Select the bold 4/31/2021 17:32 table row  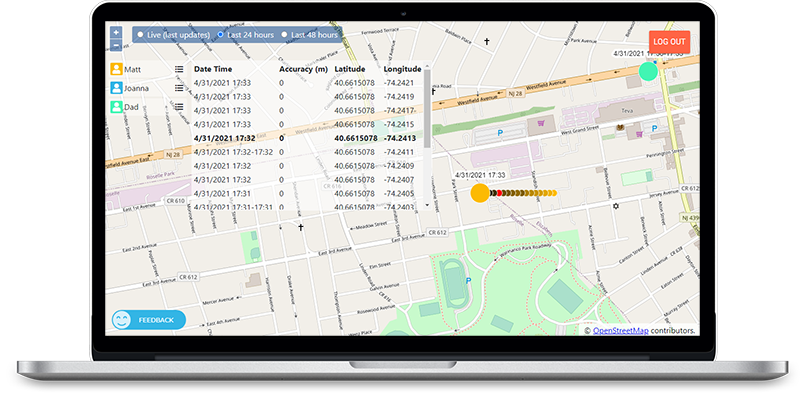coord(308,138)
